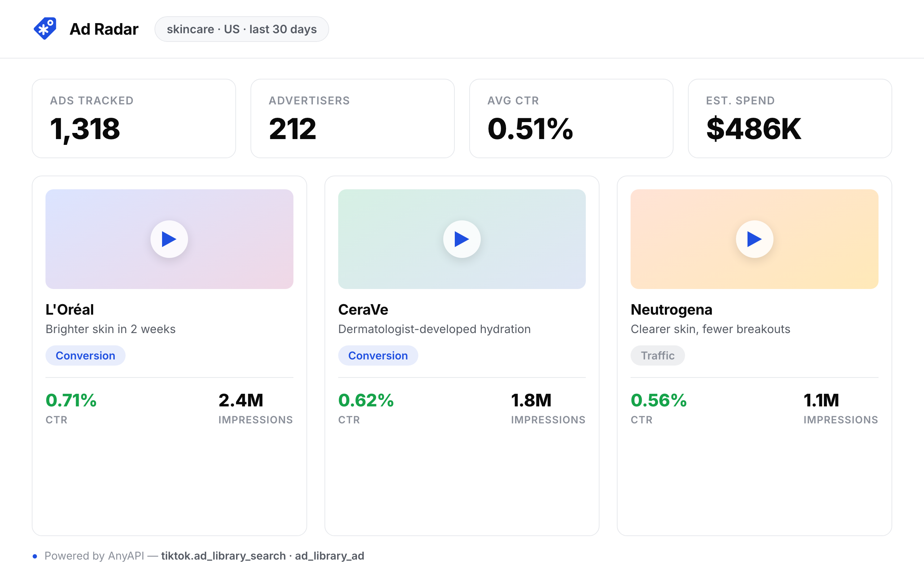Click the blue footer status dot
Image resolution: width=924 pixels, height=578 pixels.
[35, 556]
